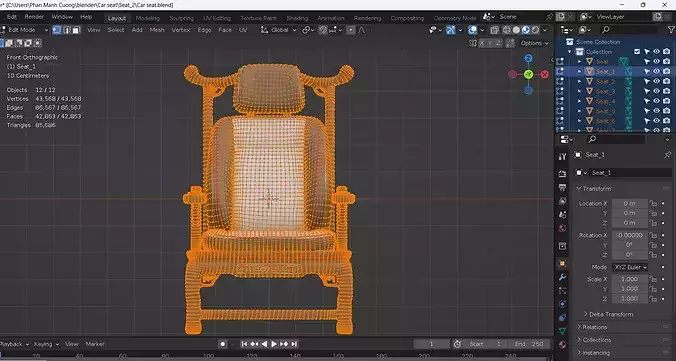This screenshot has width=676, height=361.
Task: Open the Options dropdown
Action: pyautogui.click(x=534, y=43)
